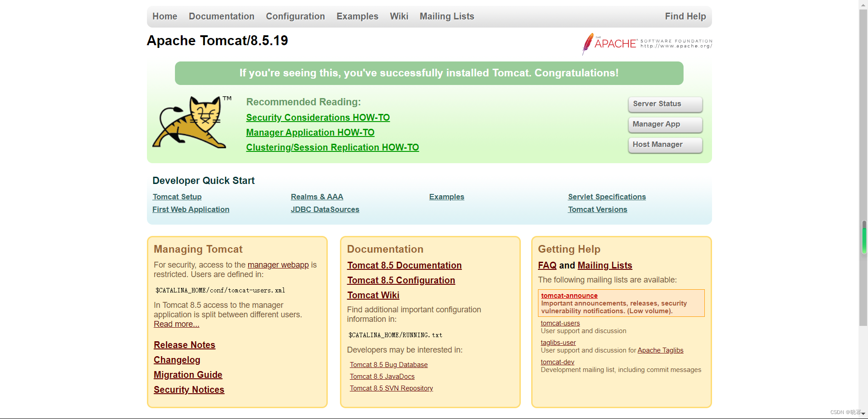Follow the Read more... link
Image resolution: width=868 pixels, height=419 pixels.
pos(176,324)
